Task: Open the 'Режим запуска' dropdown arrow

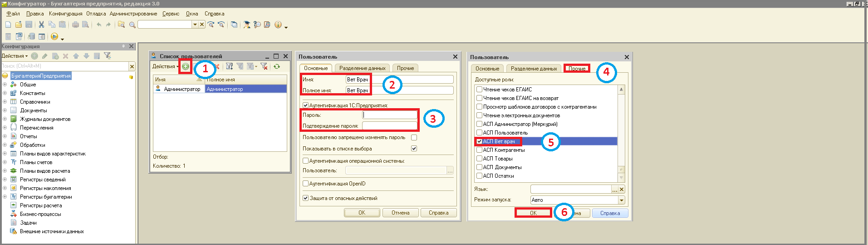Action: click(x=621, y=200)
